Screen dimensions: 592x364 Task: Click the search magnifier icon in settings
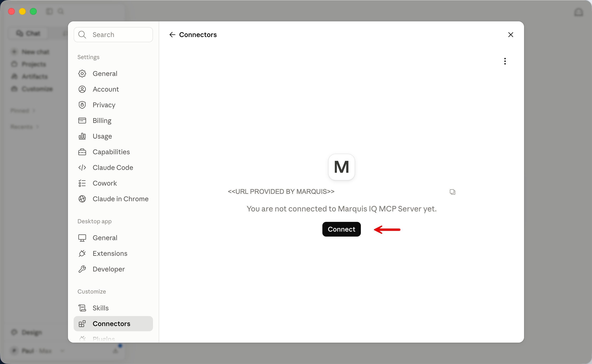[82, 35]
